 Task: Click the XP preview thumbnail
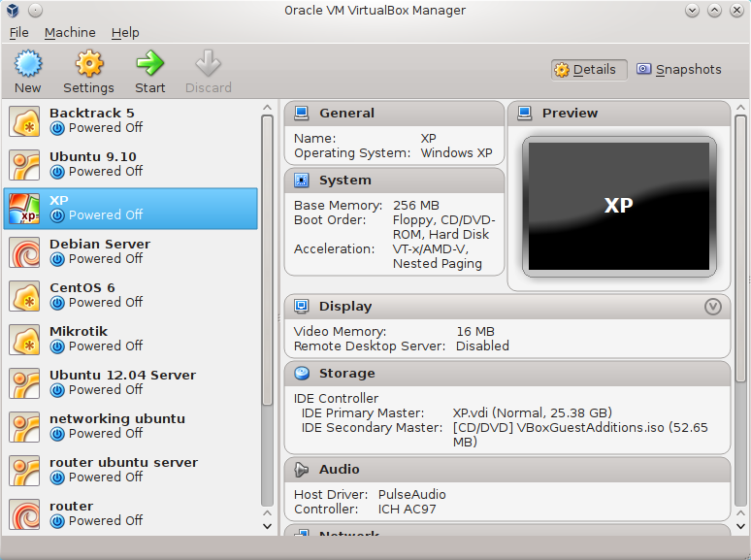(x=618, y=206)
